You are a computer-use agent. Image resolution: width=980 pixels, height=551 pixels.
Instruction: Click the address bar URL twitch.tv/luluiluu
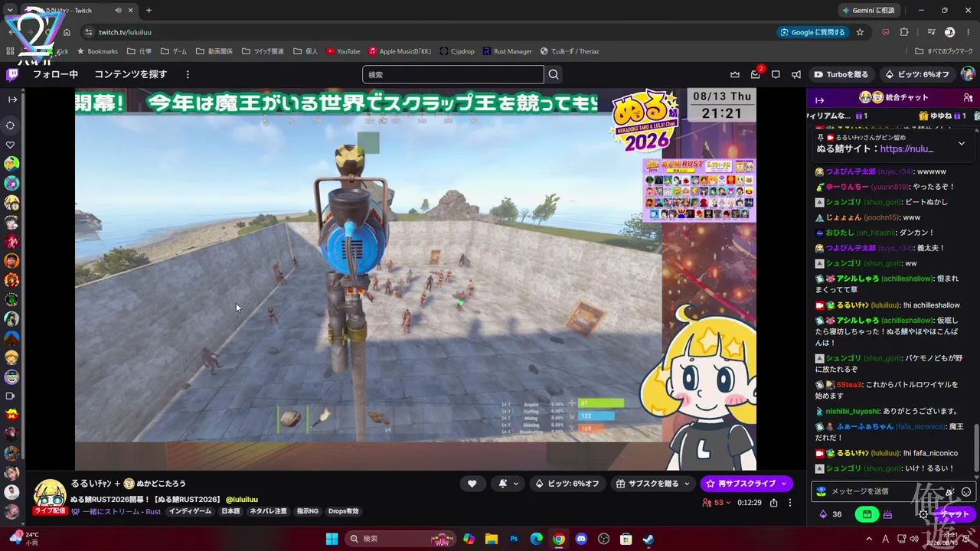click(125, 32)
